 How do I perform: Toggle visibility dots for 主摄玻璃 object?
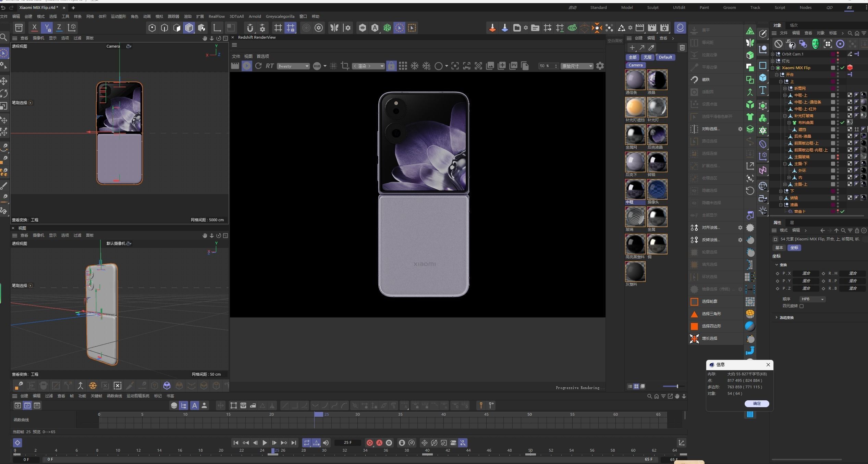(x=838, y=157)
